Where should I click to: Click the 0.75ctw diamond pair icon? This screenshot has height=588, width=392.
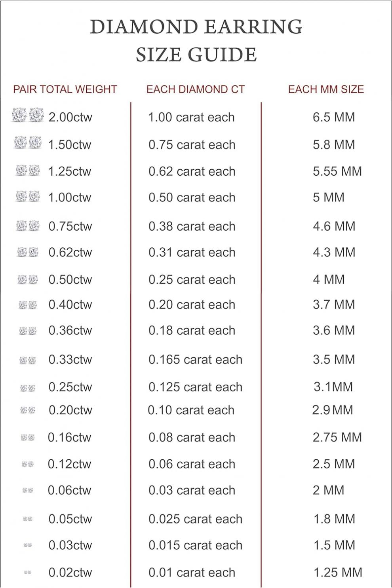coord(28,226)
